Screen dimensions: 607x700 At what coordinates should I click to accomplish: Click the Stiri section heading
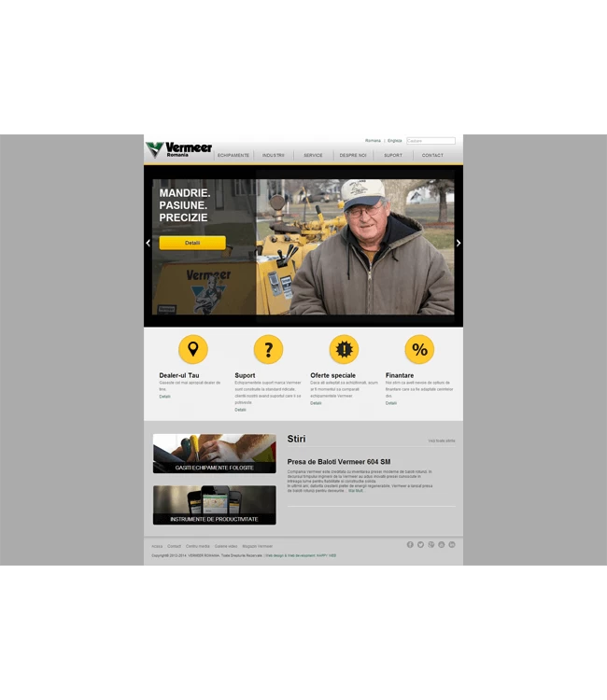pos(296,439)
